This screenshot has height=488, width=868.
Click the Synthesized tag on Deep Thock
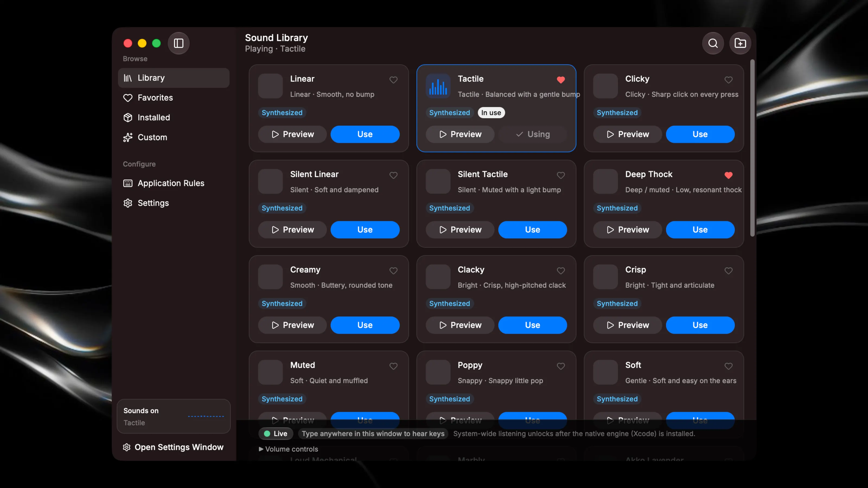tap(617, 208)
